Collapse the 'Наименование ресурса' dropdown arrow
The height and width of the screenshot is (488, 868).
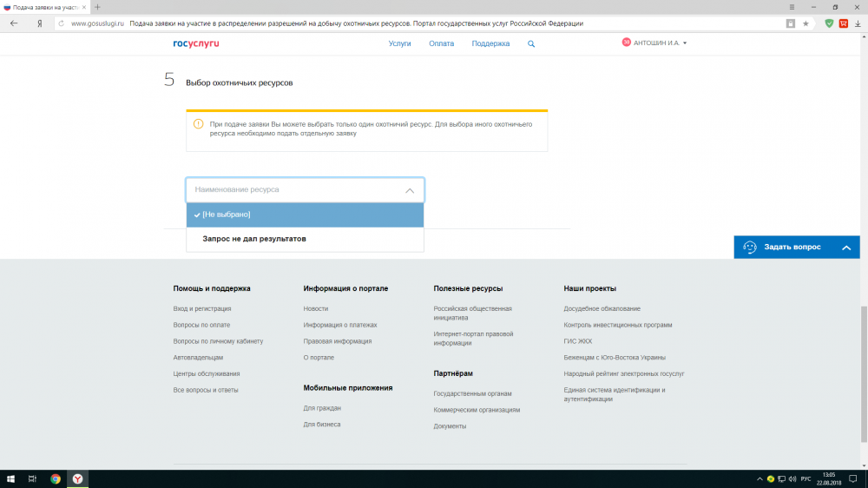point(410,190)
